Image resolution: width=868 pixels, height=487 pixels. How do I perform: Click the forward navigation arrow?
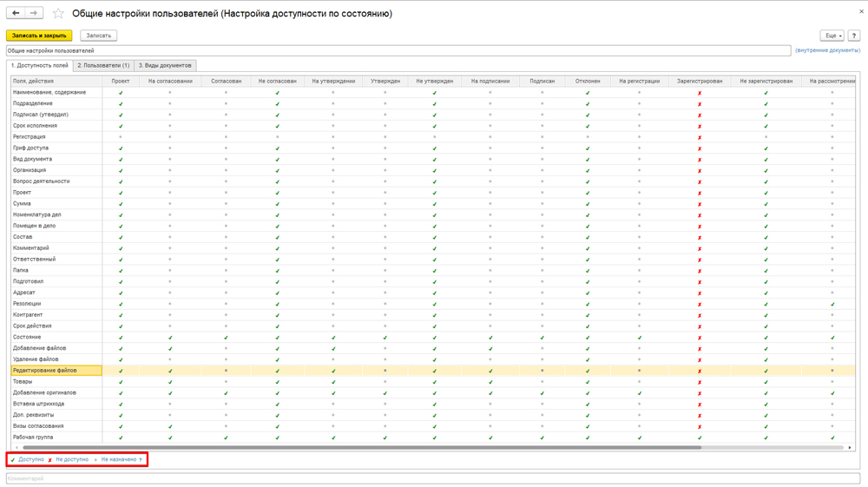coord(34,13)
